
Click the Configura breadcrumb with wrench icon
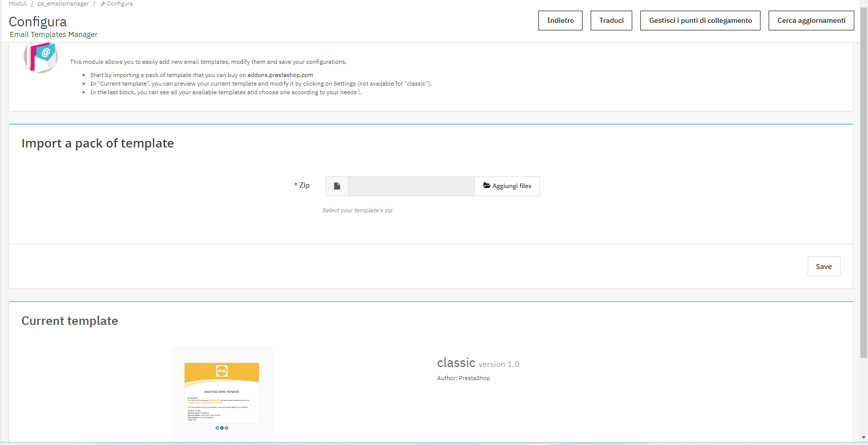[117, 4]
